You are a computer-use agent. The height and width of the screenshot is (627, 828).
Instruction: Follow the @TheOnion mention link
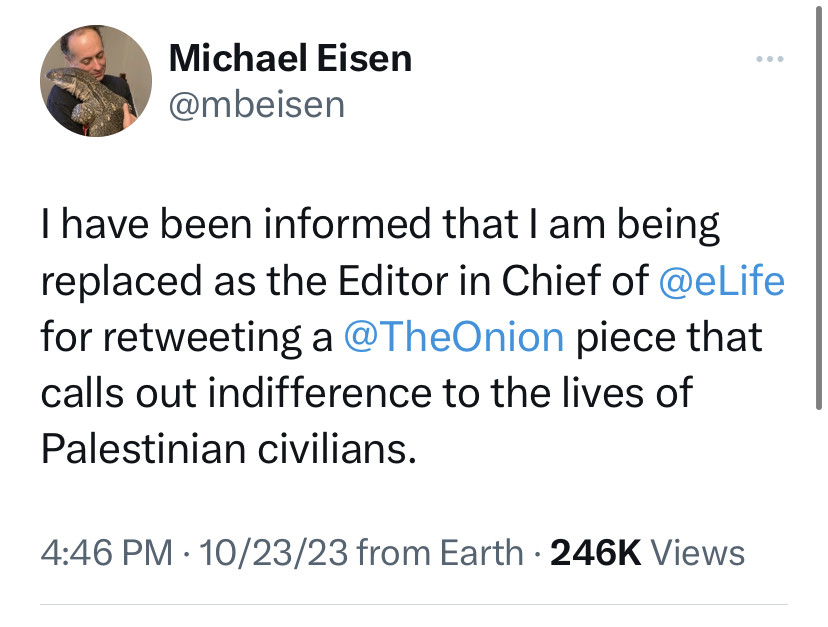point(453,337)
